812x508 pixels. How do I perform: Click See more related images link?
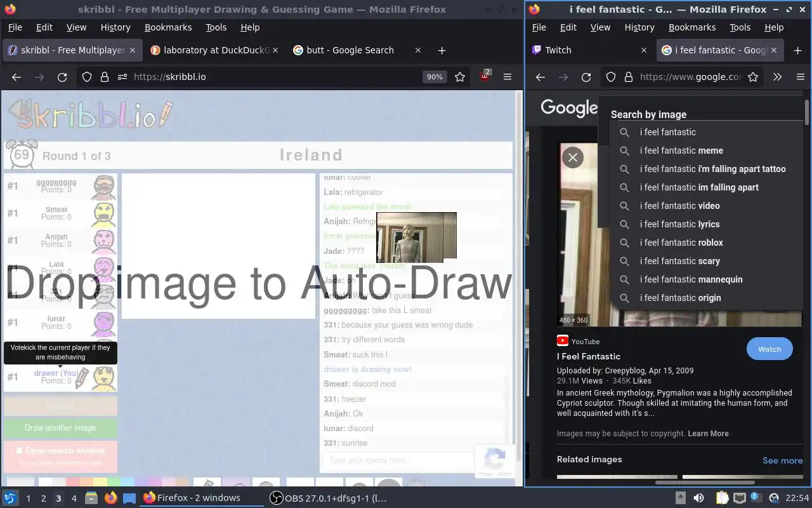(782, 460)
